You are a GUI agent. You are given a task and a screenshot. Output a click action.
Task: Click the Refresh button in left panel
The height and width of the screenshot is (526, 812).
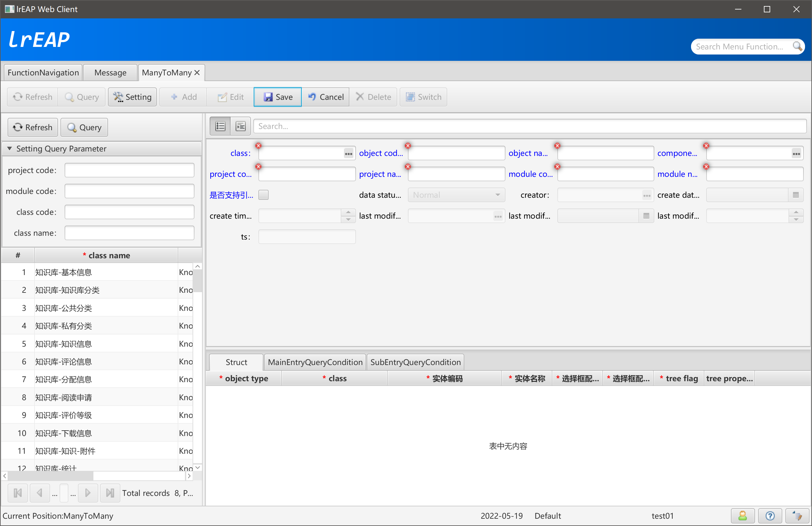33,127
